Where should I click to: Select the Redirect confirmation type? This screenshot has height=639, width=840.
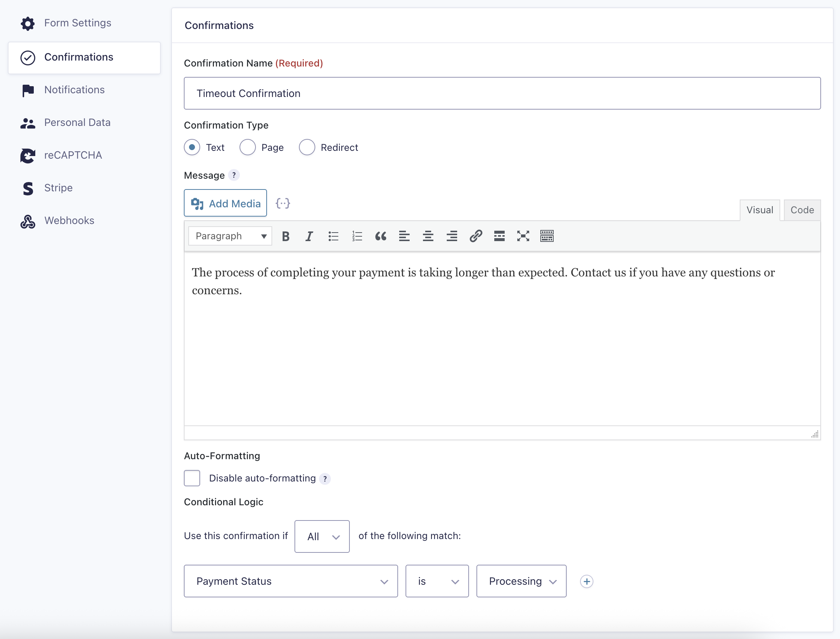click(307, 147)
